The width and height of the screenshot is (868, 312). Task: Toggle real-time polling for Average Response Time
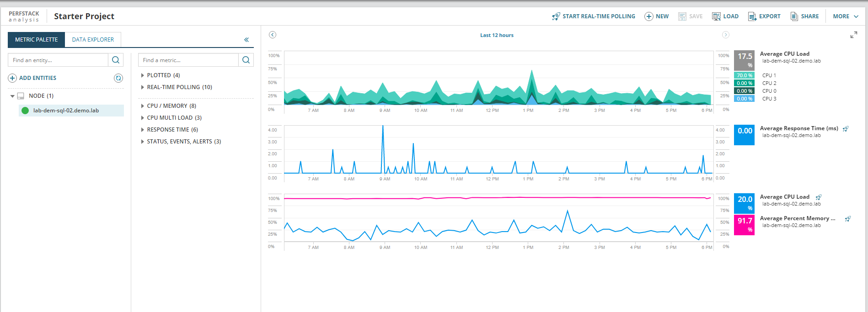pos(846,129)
